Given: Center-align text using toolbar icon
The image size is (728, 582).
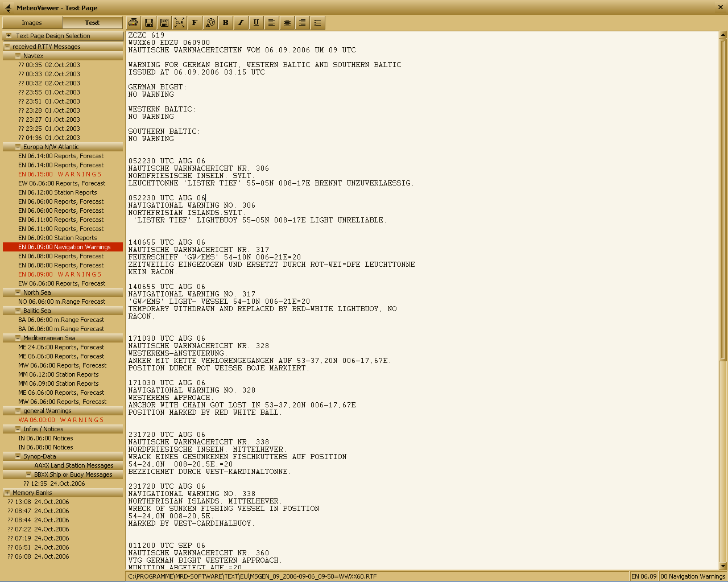Looking at the screenshot, I should [x=287, y=23].
